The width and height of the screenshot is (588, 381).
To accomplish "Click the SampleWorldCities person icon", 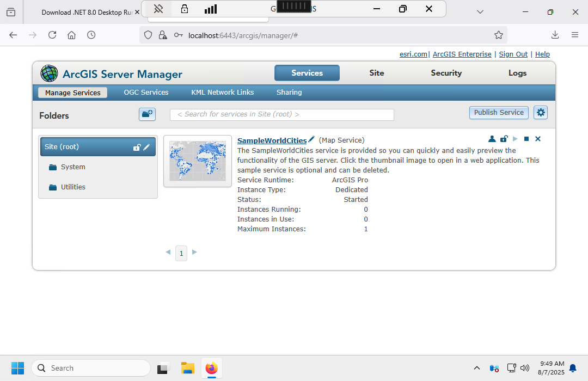I will (x=492, y=139).
